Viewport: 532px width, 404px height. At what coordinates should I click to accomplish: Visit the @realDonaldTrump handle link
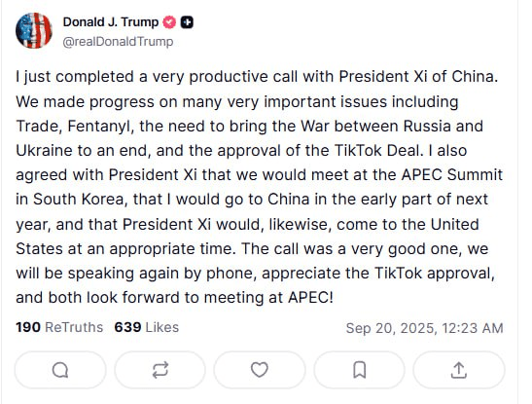(118, 42)
